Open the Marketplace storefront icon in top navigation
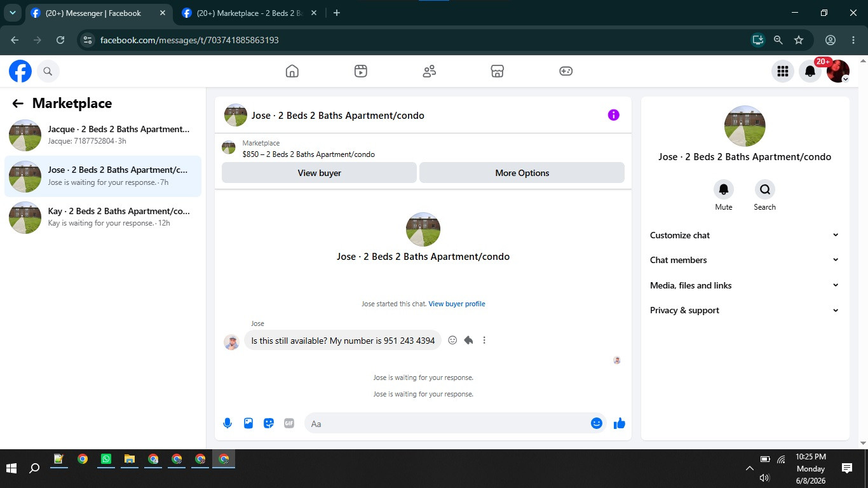 click(498, 71)
